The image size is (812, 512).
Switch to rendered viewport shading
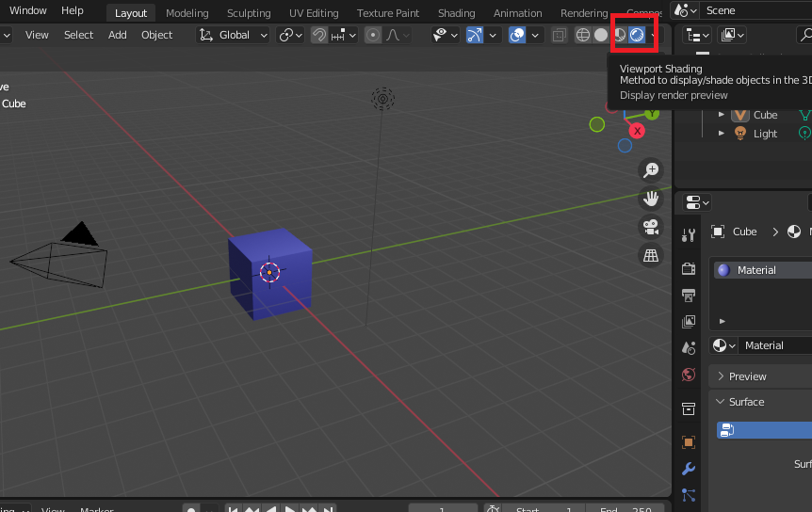pos(637,35)
